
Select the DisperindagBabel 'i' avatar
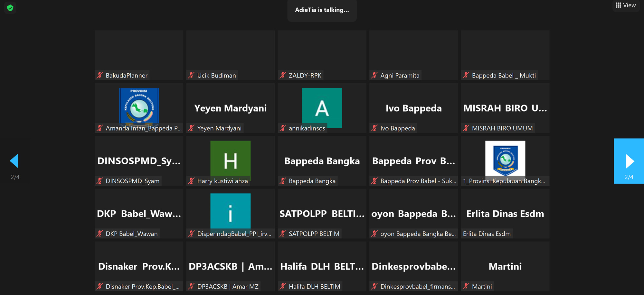[230, 211]
